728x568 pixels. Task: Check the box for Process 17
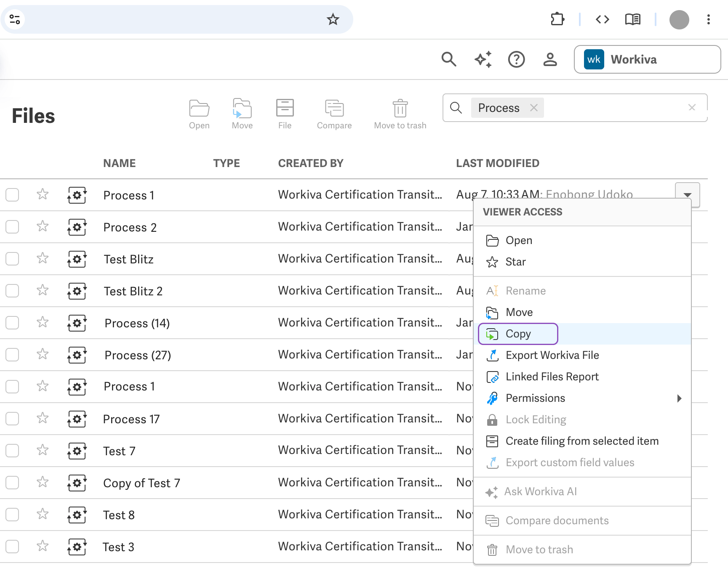tap(12, 419)
